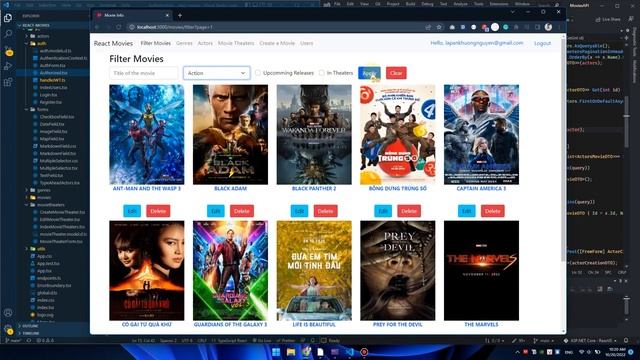Screen dimensions: 640x360
Task: Open the Movie Theaters nav link
Action: [236, 43]
